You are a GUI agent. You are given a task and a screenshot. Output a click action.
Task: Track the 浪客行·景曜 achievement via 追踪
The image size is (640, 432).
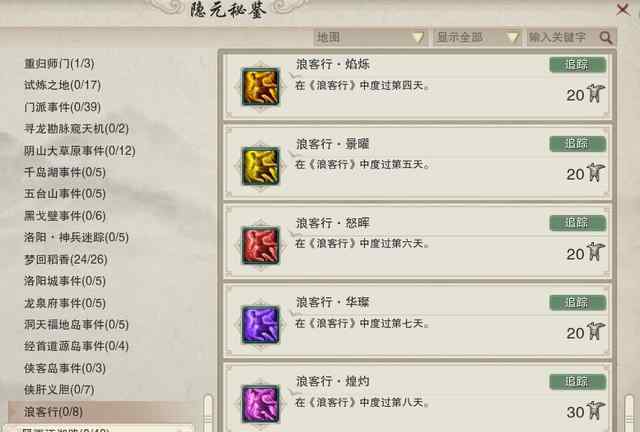tap(578, 144)
